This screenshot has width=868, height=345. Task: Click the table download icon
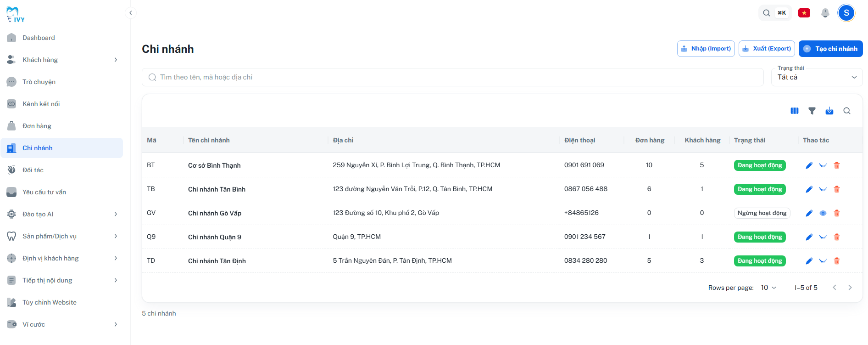[x=829, y=111]
